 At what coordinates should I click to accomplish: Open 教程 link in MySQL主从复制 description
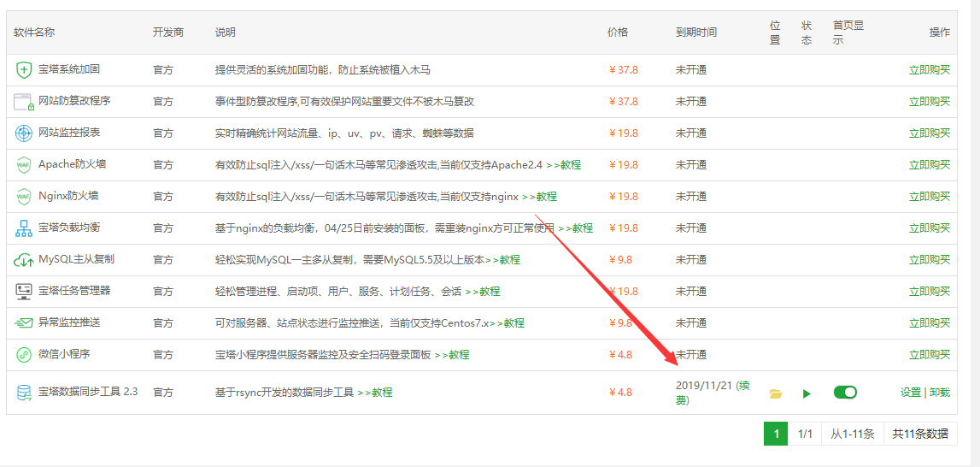coord(502,259)
